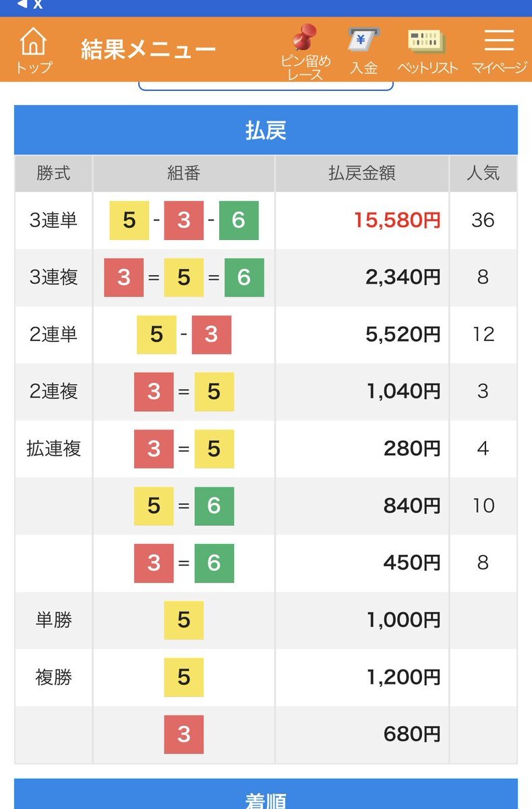Tap the yellow 5 box in 3連単 row

[x=129, y=220]
